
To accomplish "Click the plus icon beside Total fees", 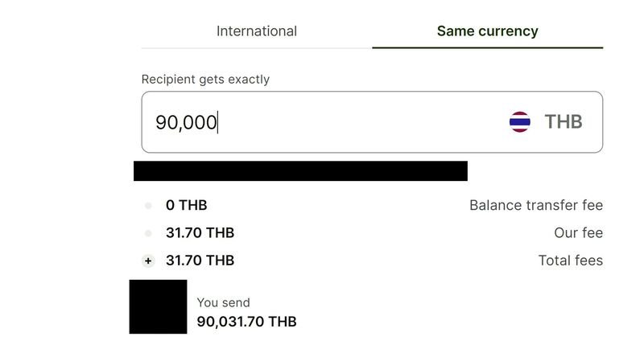I will [x=148, y=261].
